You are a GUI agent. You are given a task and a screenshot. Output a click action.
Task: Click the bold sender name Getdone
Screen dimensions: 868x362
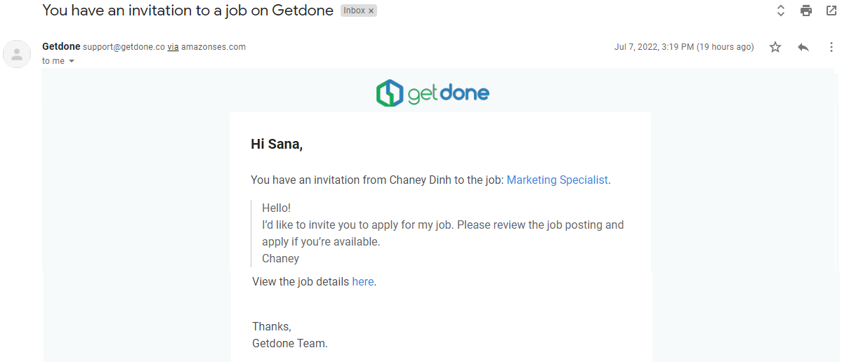61,47
